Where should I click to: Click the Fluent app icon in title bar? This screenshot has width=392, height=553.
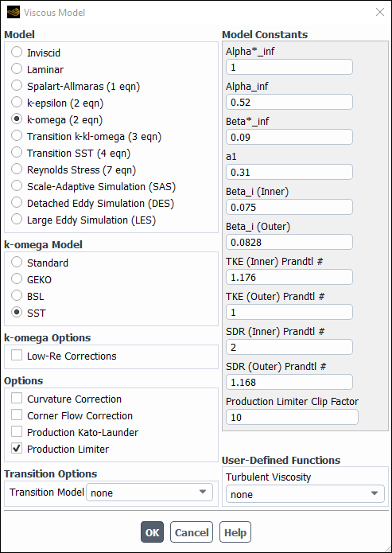[x=13, y=13]
